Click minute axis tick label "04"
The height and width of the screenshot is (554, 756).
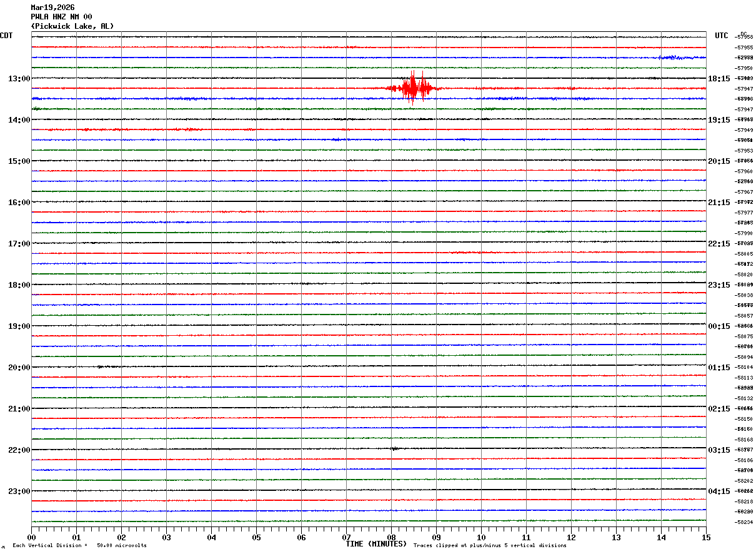click(211, 537)
